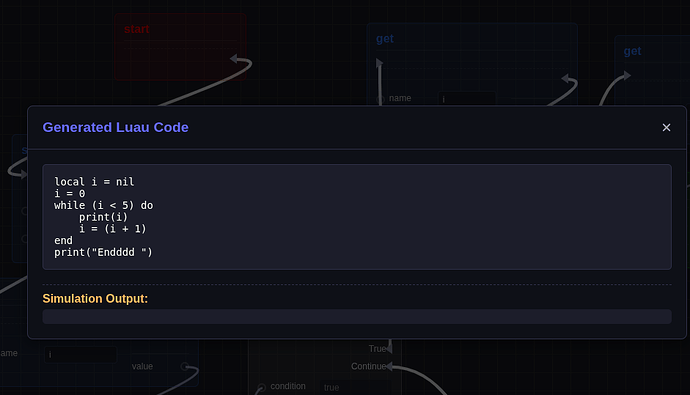Click the 'Simulation Output:' label

pos(95,299)
